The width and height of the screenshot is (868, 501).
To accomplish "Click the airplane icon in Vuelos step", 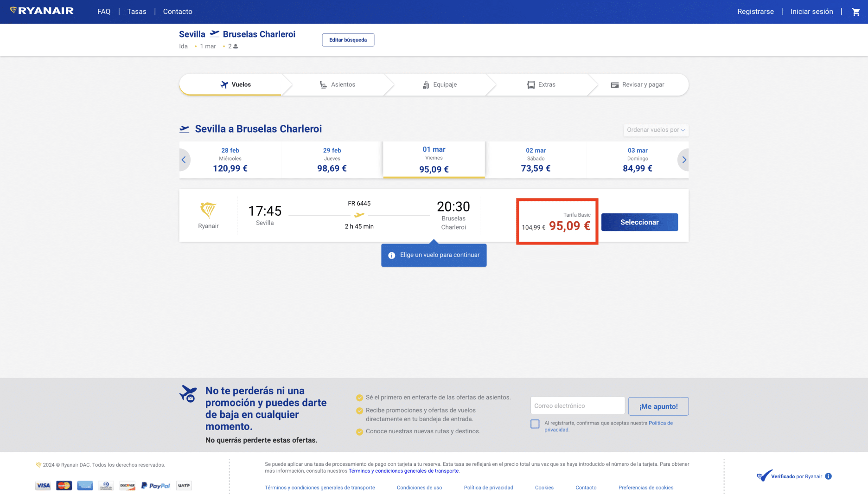I will coord(224,84).
